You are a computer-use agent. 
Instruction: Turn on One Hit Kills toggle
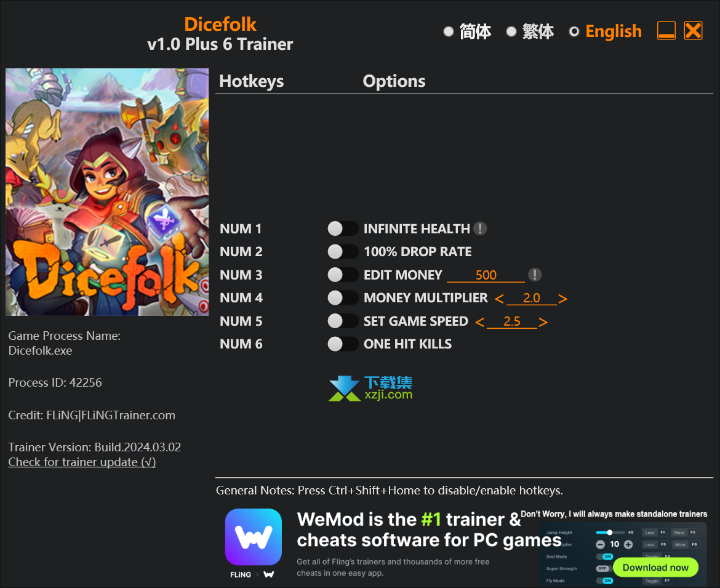(x=343, y=344)
